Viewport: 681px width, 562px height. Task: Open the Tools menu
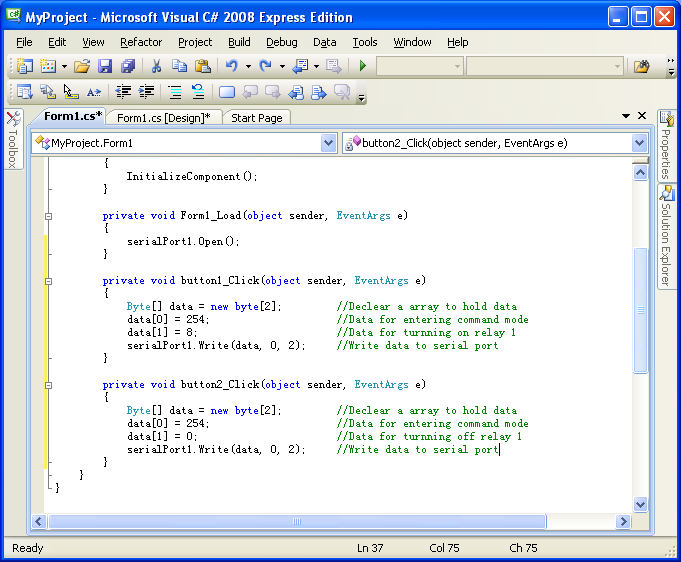tap(365, 42)
